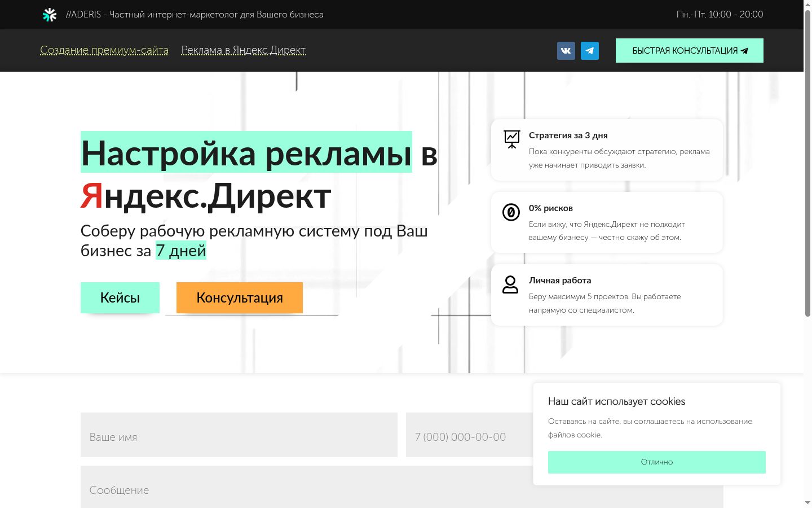812x508 pixels.
Task: Open Создание премиум-сайта menu link
Action: point(104,50)
